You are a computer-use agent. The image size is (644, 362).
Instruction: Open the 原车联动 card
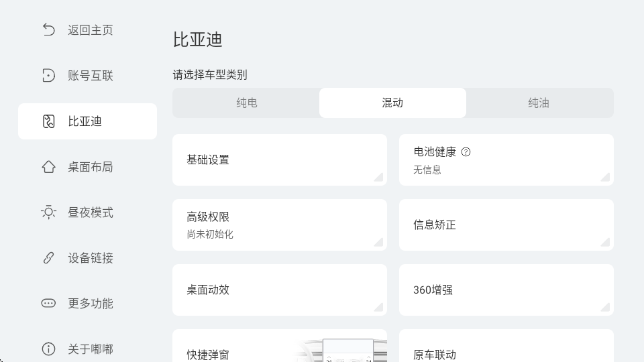pyautogui.click(x=506, y=346)
